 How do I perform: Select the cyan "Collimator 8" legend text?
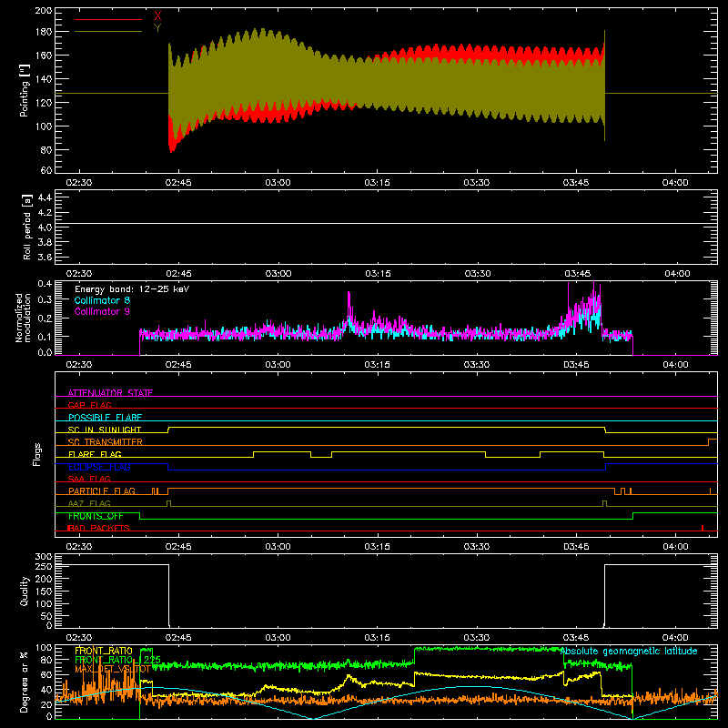click(102, 300)
